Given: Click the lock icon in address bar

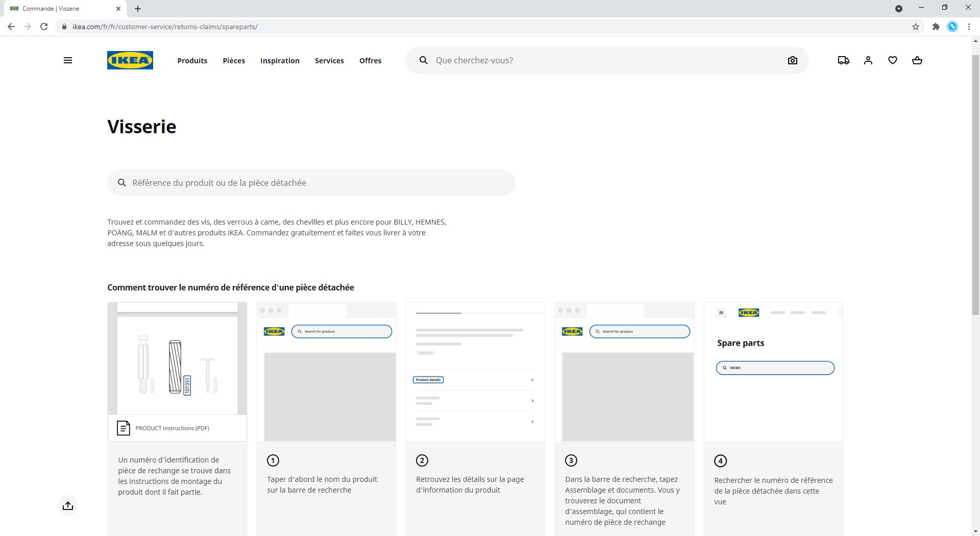Looking at the screenshot, I should coord(64,27).
